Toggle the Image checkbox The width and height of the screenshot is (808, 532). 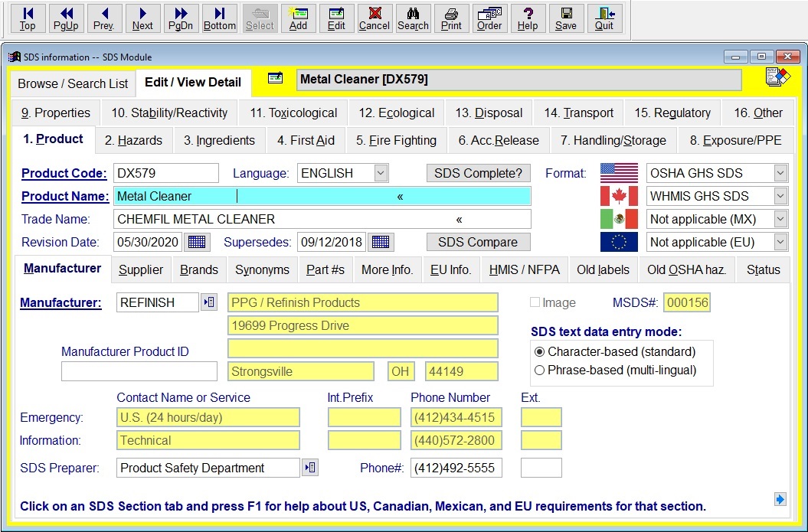[535, 302]
